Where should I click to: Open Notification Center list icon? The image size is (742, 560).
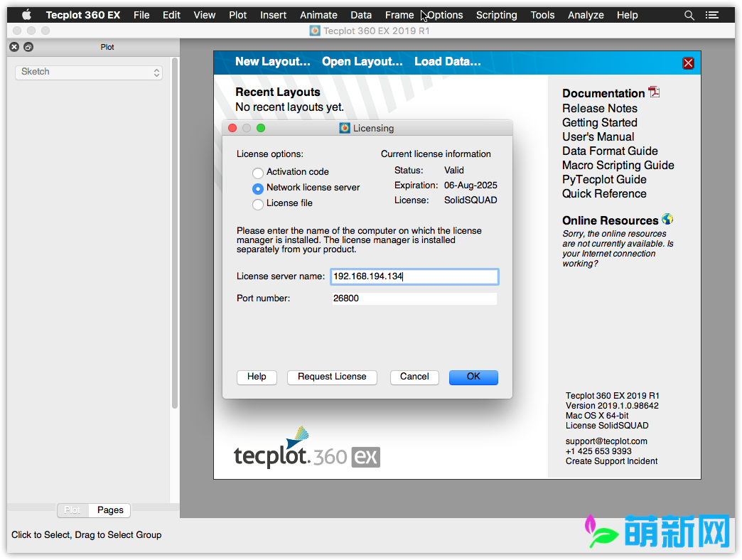[711, 15]
